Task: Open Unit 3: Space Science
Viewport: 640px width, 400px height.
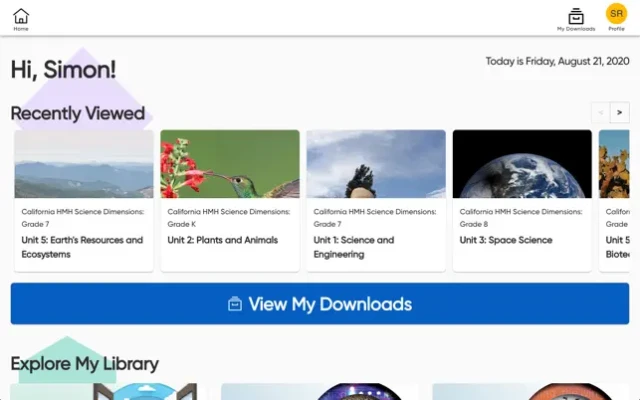Action: (506, 240)
